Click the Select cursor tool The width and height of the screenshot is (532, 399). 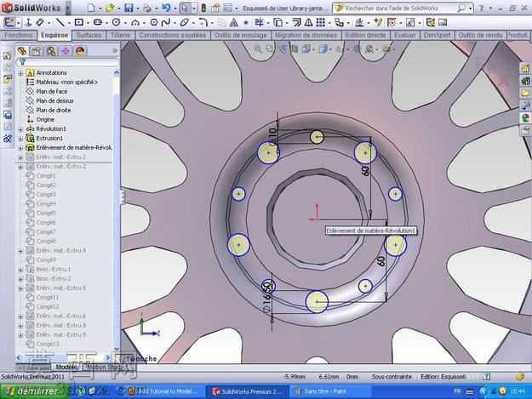185,8
